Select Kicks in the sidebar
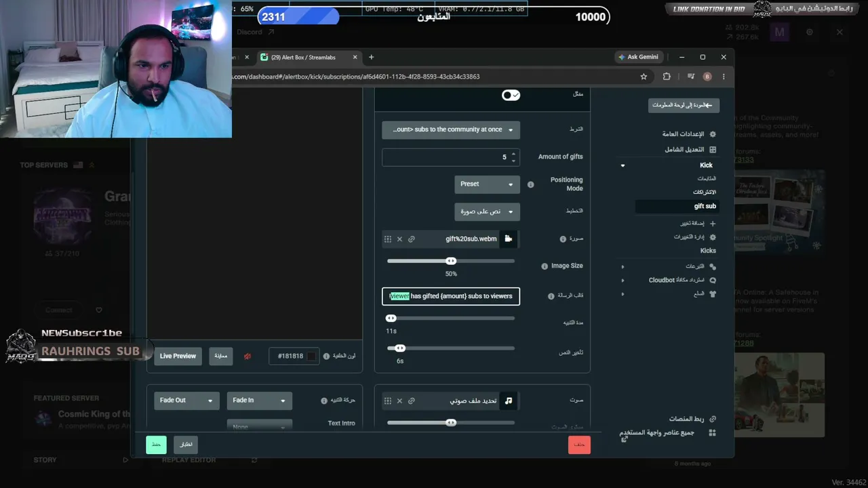The width and height of the screenshot is (868, 488). pyautogui.click(x=708, y=251)
